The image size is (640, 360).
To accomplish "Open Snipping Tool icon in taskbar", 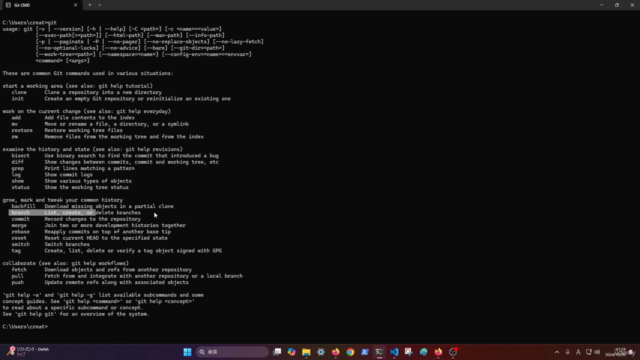I will 409,352.
